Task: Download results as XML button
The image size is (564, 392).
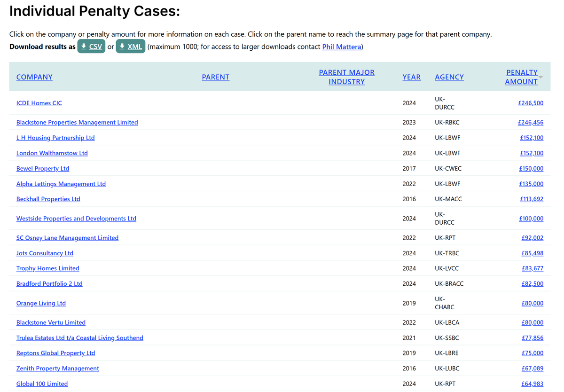Action: pyautogui.click(x=130, y=47)
